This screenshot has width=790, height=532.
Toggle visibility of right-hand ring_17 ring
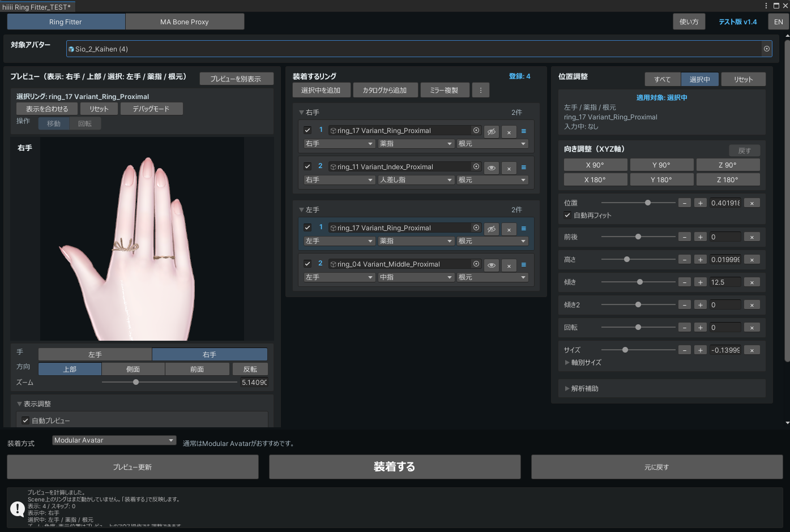coord(492,132)
